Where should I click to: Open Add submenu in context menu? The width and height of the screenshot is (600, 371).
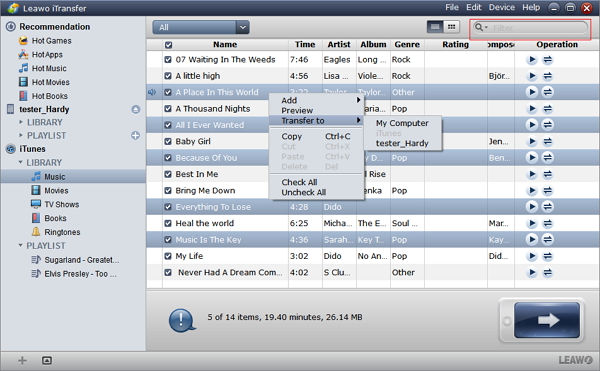[316, 100]
